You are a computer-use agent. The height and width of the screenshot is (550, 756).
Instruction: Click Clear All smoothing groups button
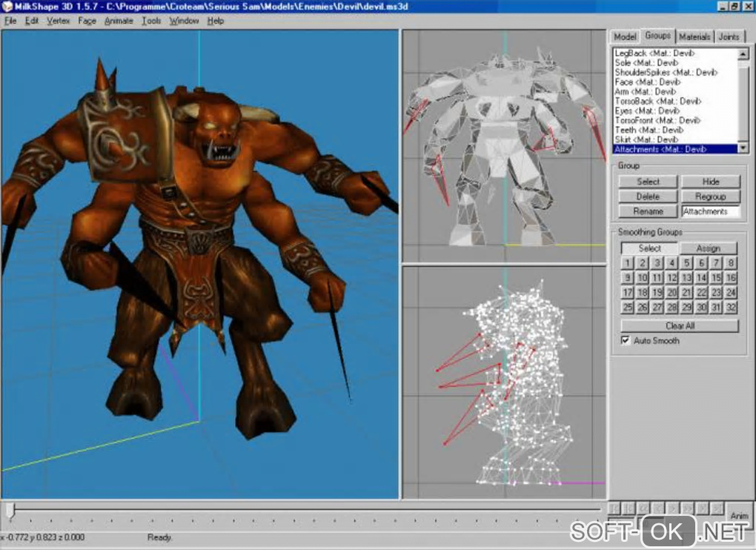[680, 325]
